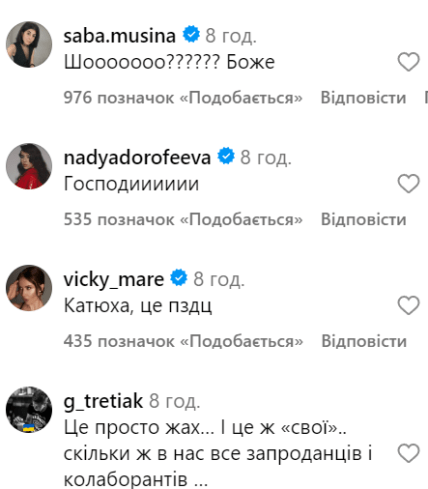This screenshot has width=428, height=489.
Task: Open the saba.musina username link
Action: tap(120, 35)
